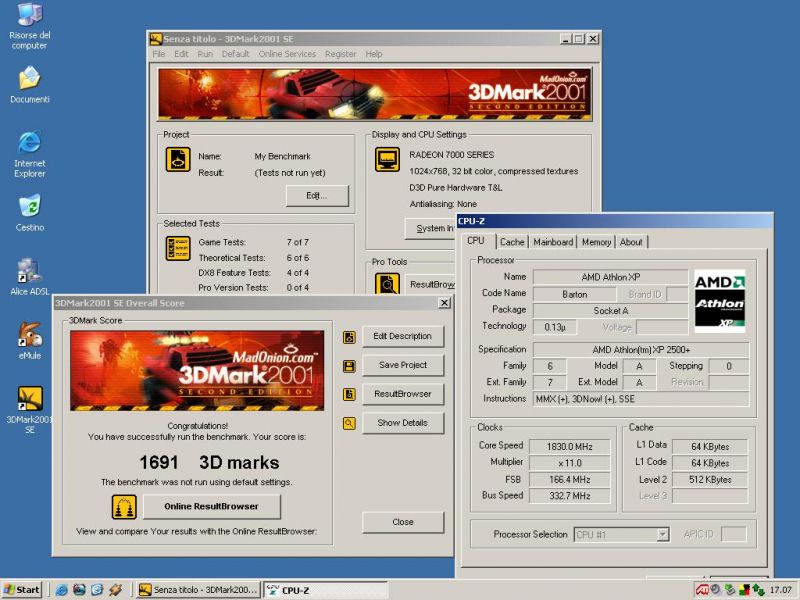This screenshot has height=600, width=800.
Task: Select the 3DMark2001 SE desktop shortcut
Action: [x=30, y=410]
